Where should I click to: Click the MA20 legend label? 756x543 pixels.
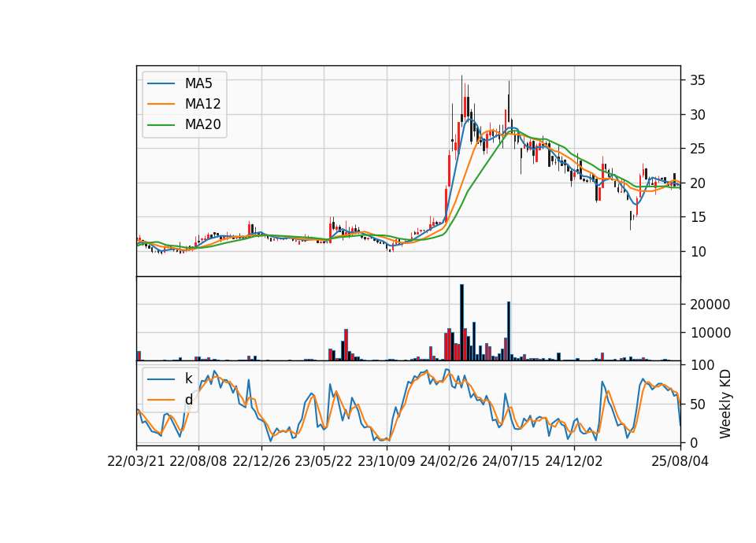202,125
